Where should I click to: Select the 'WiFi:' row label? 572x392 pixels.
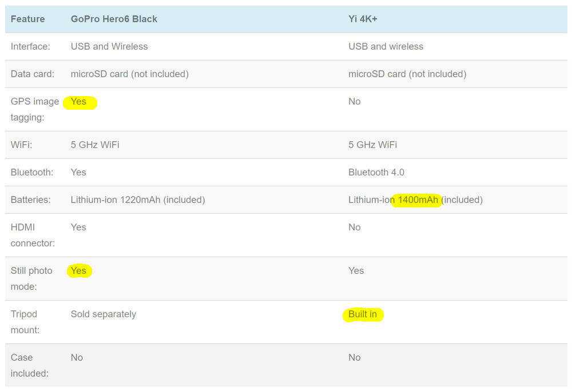22,145
